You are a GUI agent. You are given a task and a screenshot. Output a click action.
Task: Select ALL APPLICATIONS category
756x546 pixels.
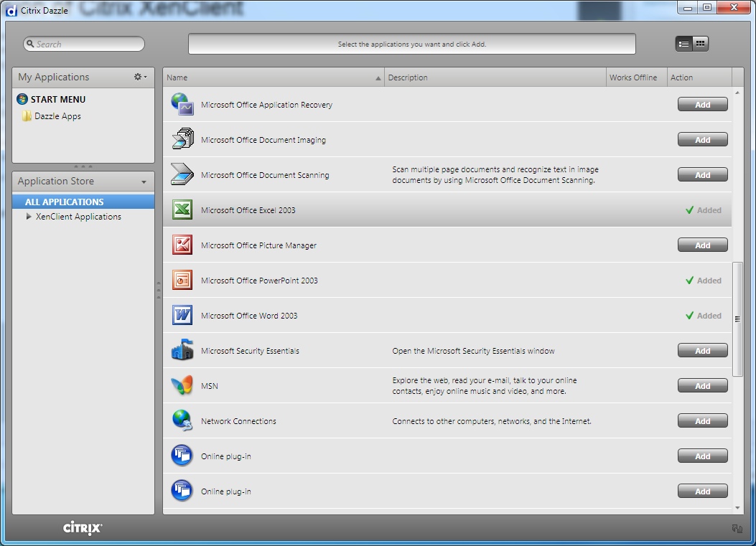(x=83, y=202)
